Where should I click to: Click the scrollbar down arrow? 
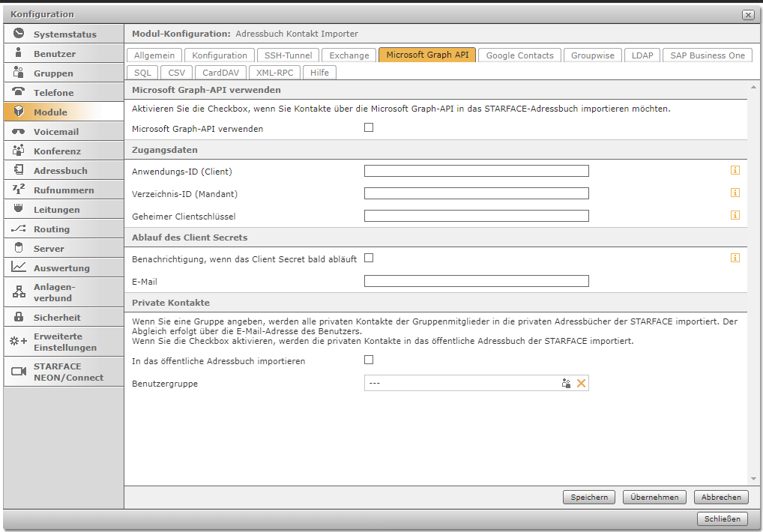(x=753, y=479)
